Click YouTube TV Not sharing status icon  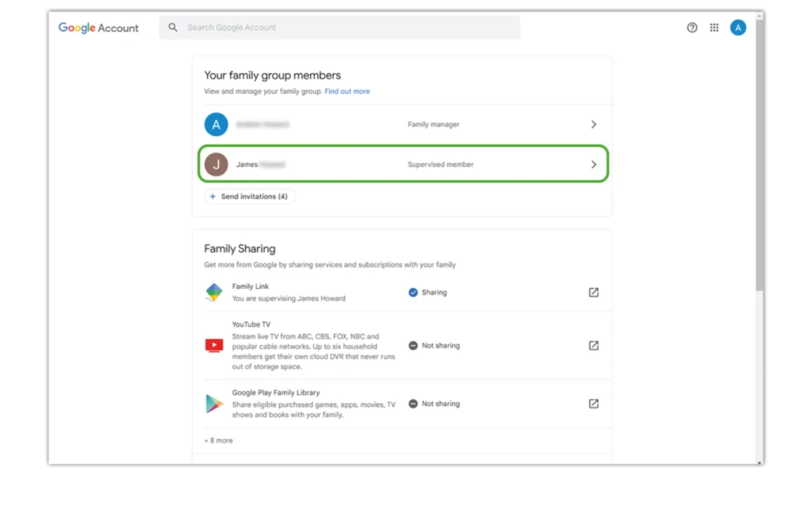coord(412,345)
